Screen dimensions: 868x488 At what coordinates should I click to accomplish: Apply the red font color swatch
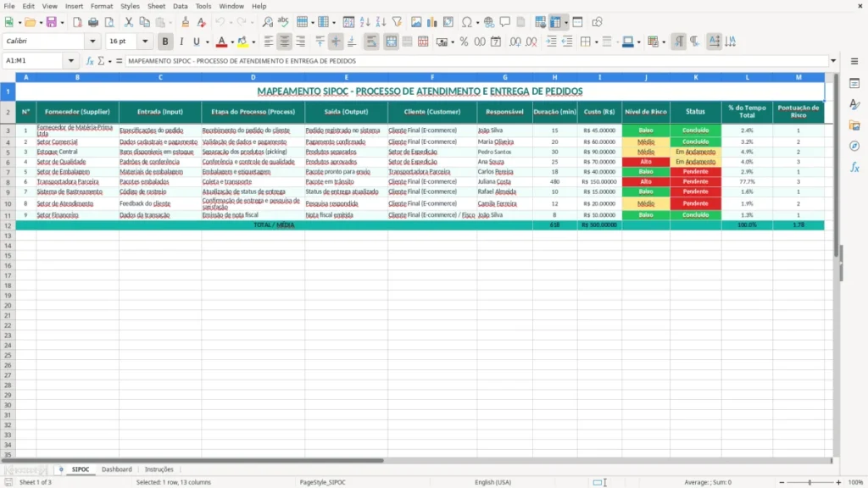tap(221, 42)
